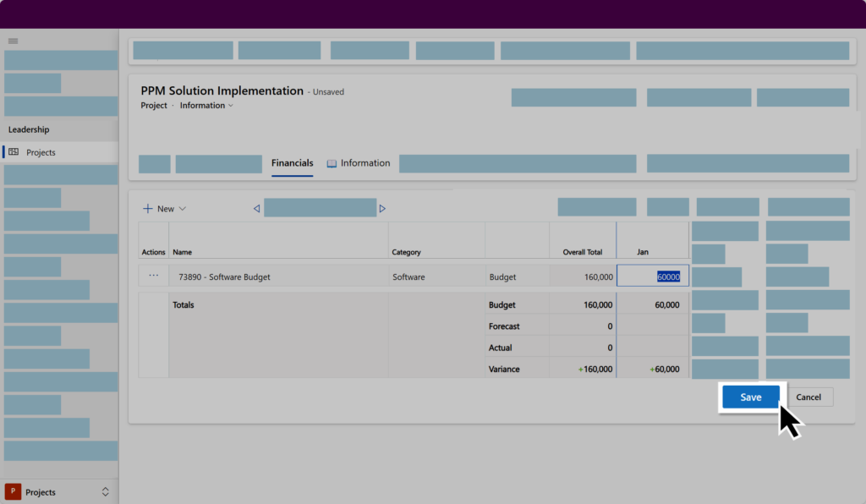The height and width of the screenshot is (504, 866).
Task: Click the Forecast label in Totals
Action: coord(504,326)
